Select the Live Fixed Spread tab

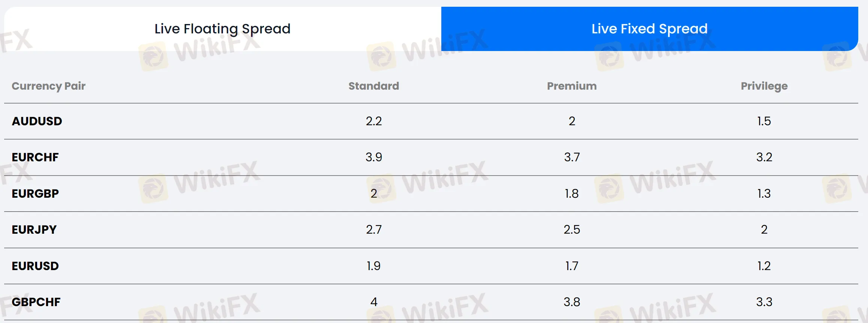(x=649, y=29)
